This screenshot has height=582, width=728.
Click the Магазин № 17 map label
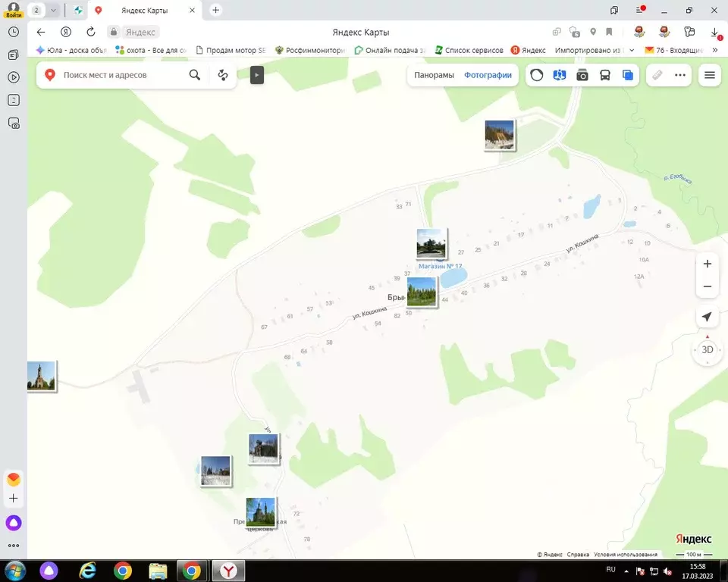440,267
